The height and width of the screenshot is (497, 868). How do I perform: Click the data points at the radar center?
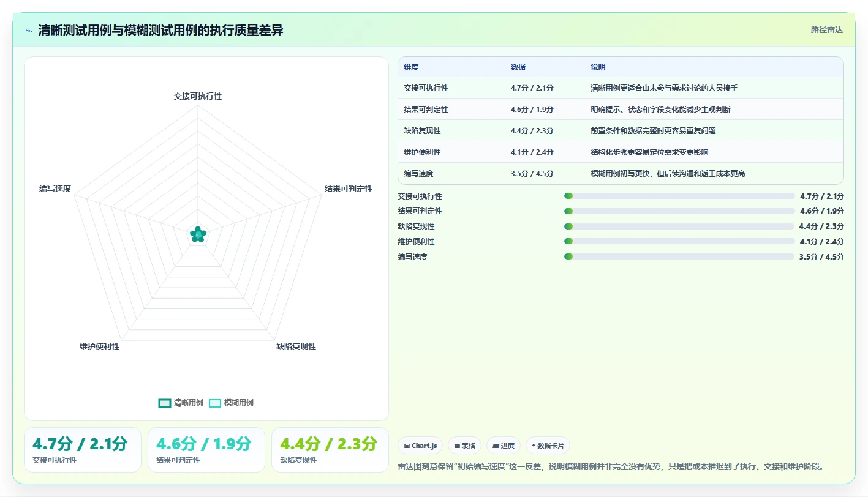[198, 234]
